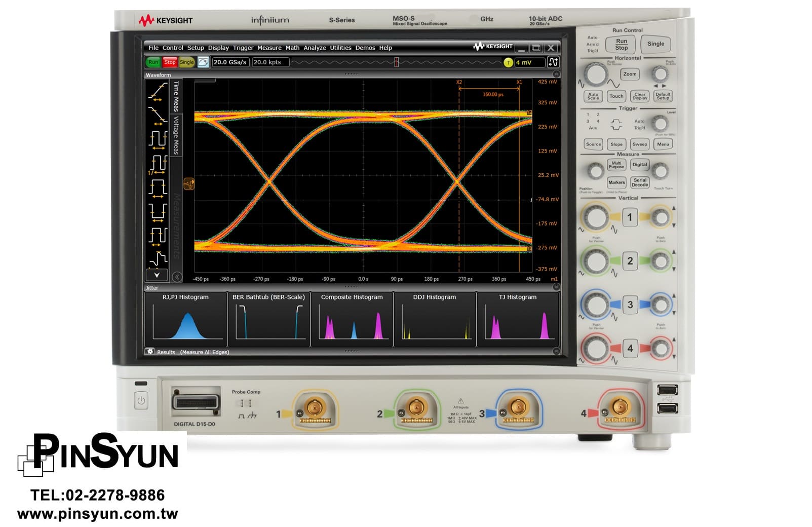Open the Setup menu

196,48
